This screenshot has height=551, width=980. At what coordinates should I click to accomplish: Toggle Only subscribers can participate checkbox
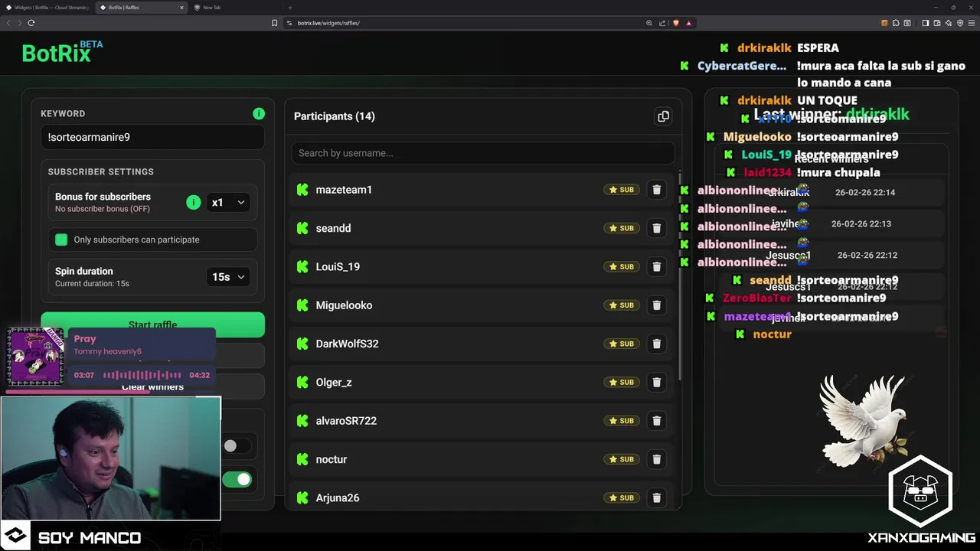[61, 240]
